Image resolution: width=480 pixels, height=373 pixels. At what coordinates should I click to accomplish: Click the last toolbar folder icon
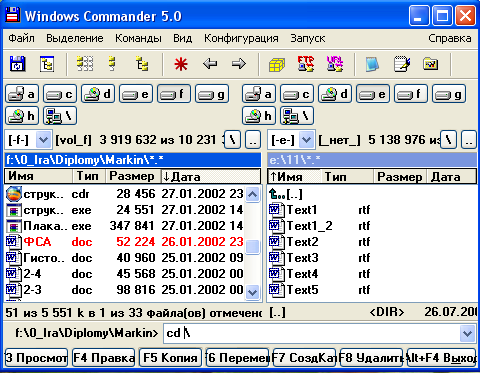coord(431,64)
